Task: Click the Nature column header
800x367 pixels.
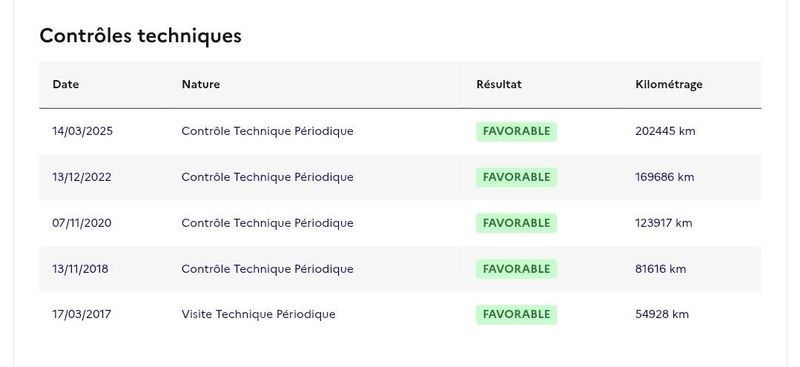Action: (201, 84)
